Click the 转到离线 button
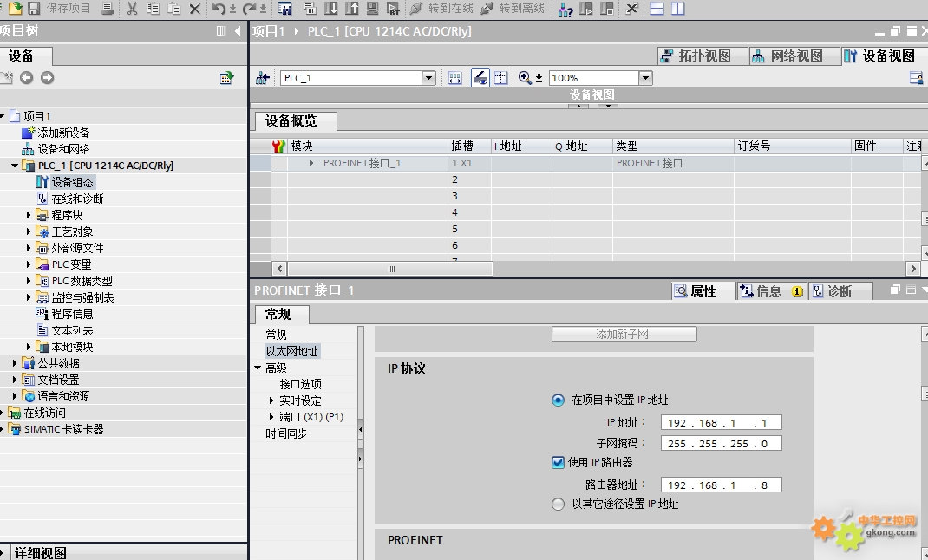This screenshot has height=560, width=928. click(513, 9)
